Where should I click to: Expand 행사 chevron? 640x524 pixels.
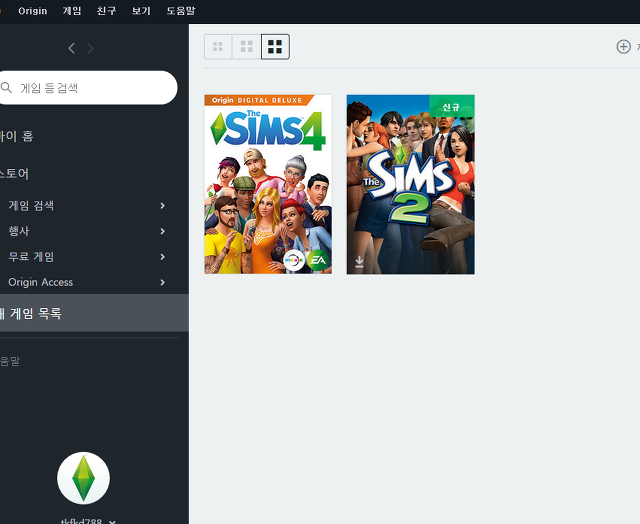163,231
